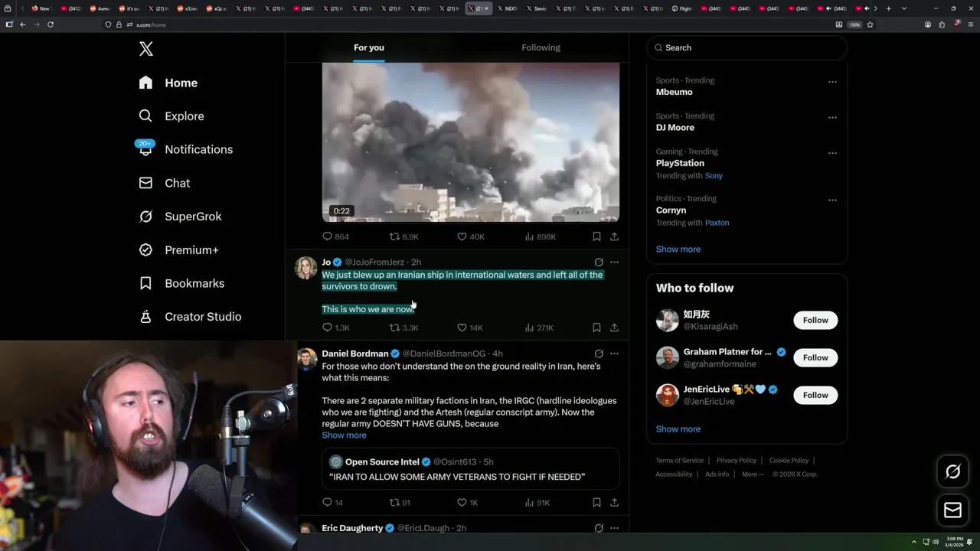Follow the @KisaragiAsh account
980x551 pixels.
[815, 320]
